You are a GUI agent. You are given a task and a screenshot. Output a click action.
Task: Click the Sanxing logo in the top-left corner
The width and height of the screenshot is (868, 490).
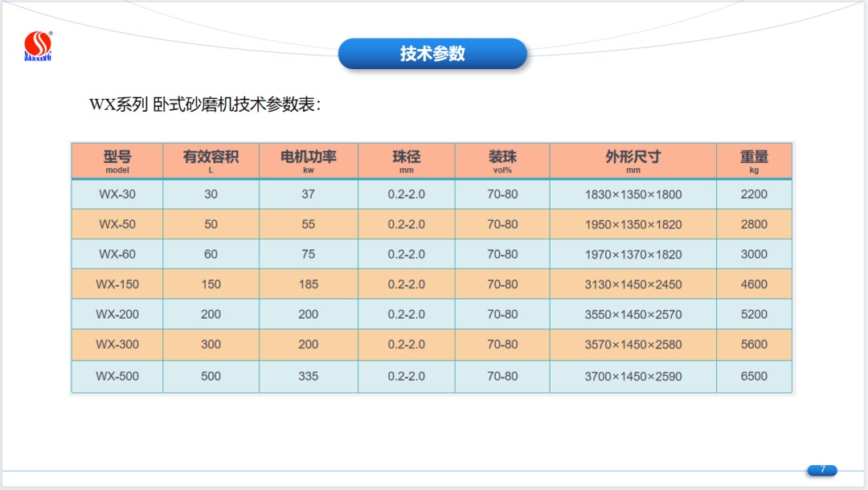point(38,47)
